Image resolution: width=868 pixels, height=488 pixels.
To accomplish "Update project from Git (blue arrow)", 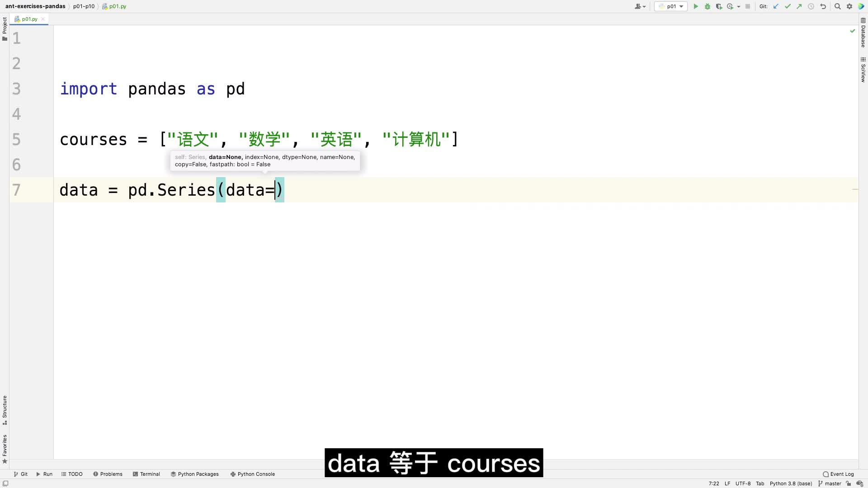I will pos(776,6).
